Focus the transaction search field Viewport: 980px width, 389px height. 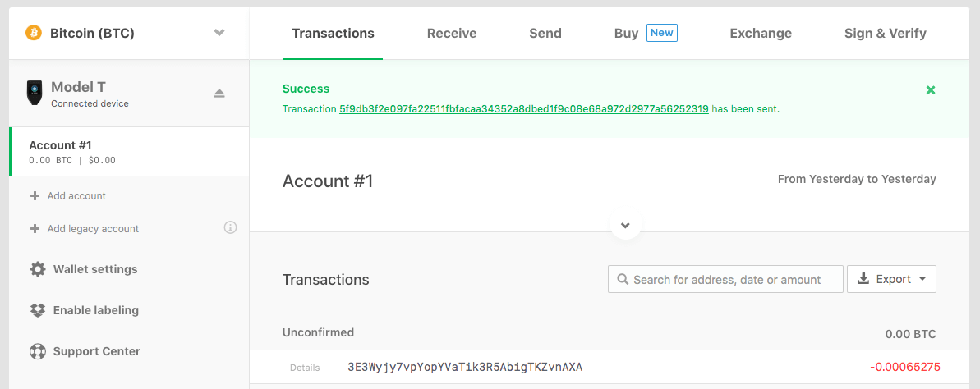(x=725, y=279)
